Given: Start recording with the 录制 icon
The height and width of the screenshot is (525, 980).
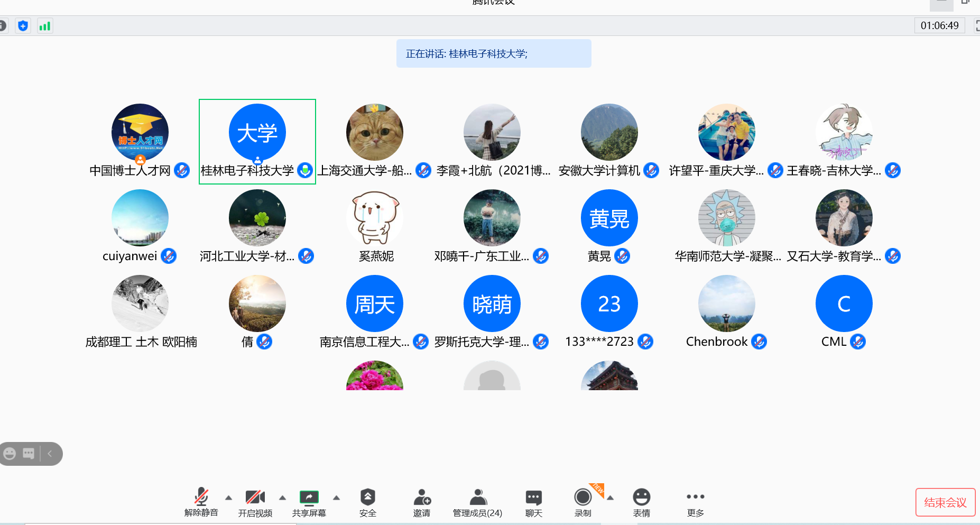Looking at the screenshot, I should 583,497.
